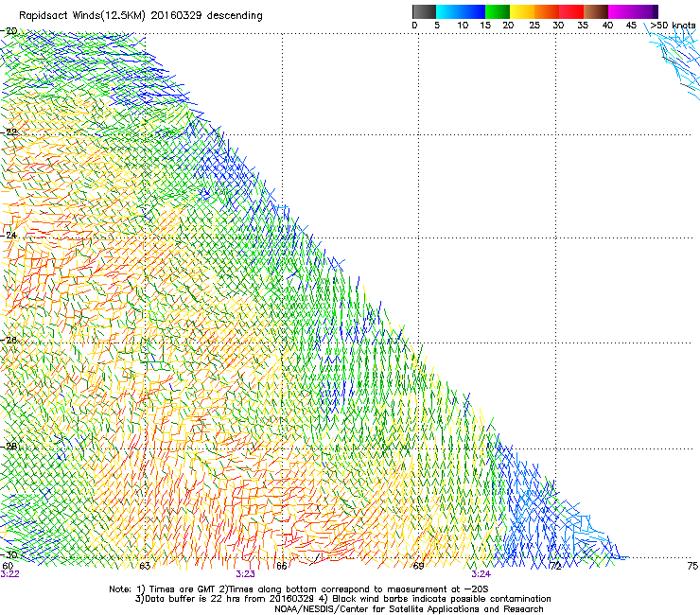Click the gray 0-5 knots color swatch
The width and height of the screenshot is (700, 615).
coord(425,11)
